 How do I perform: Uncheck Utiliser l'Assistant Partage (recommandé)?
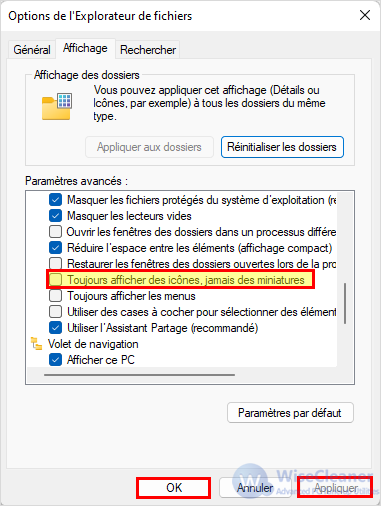[x=55, y=328]
